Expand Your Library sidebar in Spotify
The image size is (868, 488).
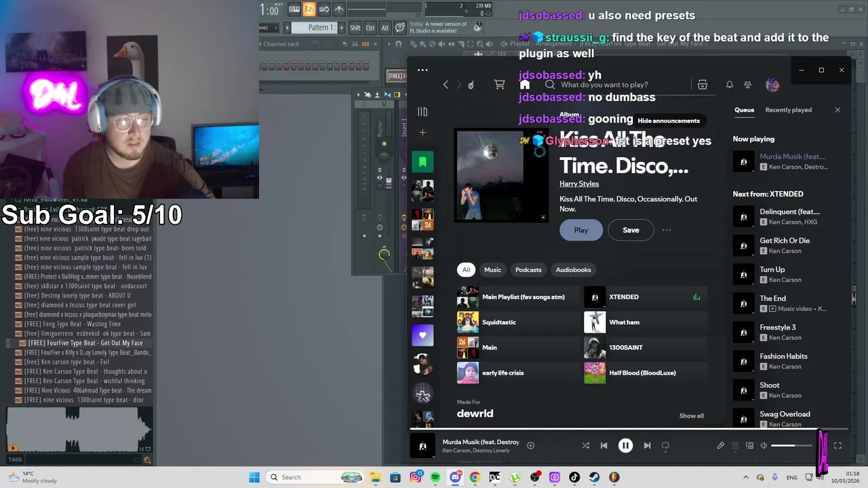(422, 112)
